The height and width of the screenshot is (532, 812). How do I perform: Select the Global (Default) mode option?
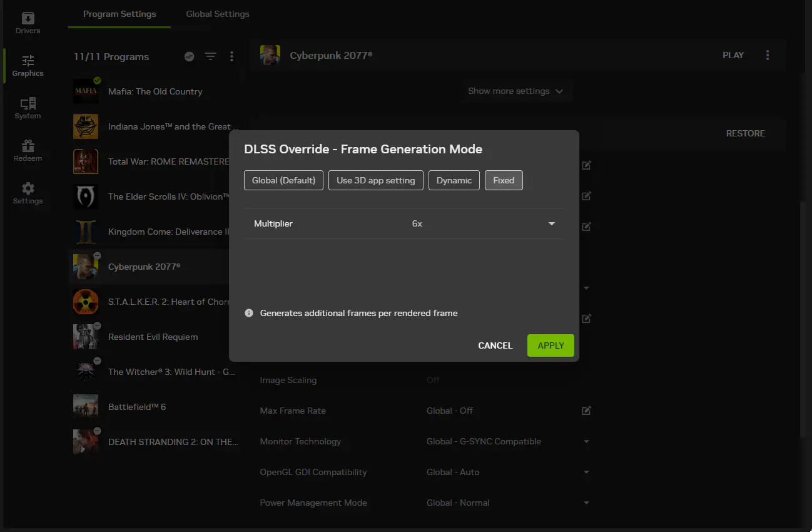[283, 180]
